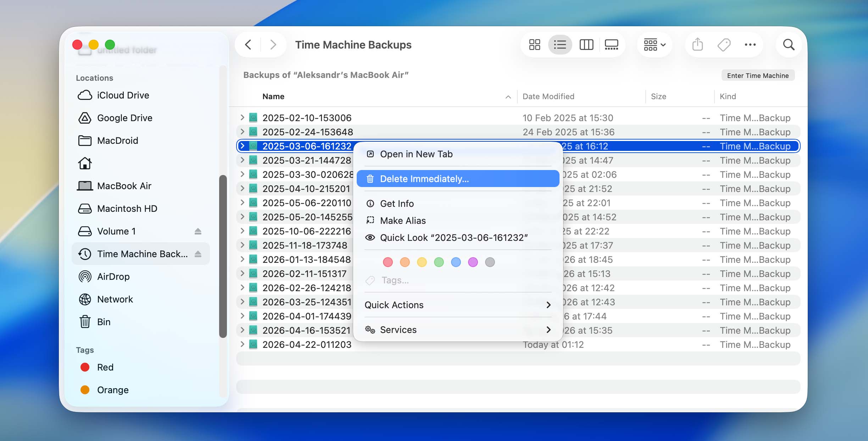Switch to gallery view
This screenshot has height=441, width=868.
pos(611,45)
